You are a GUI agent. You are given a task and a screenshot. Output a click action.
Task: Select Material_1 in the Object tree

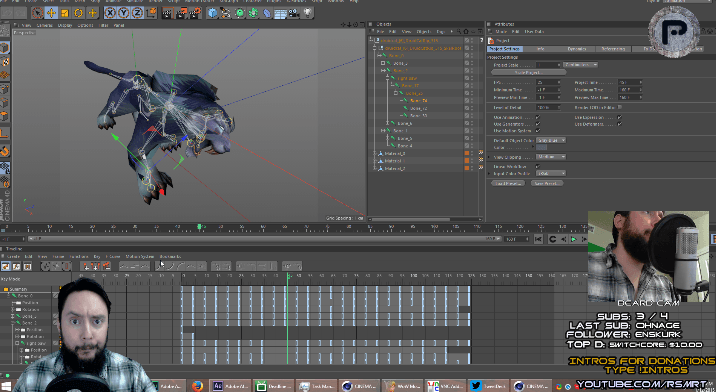[x=395, y=161]
